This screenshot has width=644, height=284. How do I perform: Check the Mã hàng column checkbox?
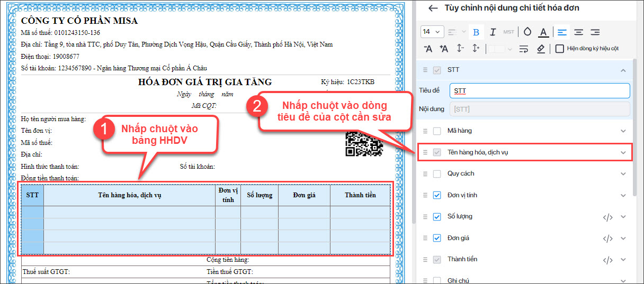click(x=437, y=131)
